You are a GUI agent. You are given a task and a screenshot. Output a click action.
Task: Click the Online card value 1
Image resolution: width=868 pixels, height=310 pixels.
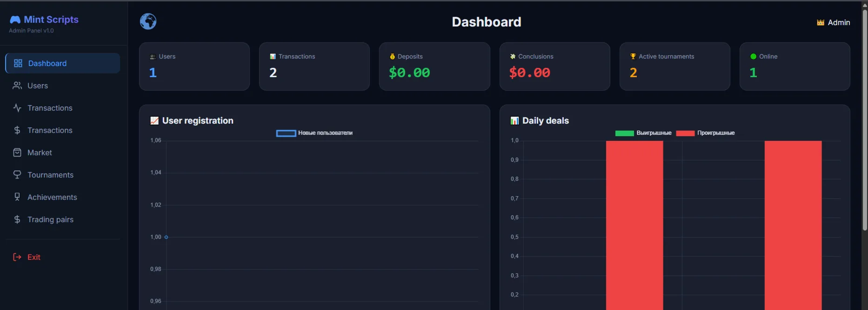pos(754,73)
